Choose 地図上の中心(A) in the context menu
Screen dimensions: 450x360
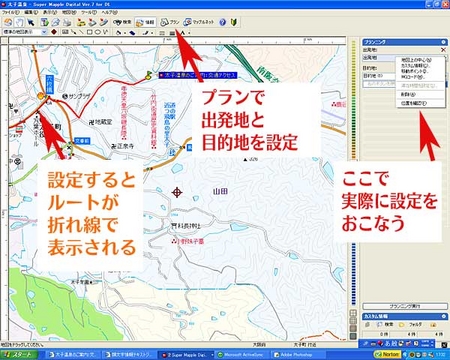(417, 60)
